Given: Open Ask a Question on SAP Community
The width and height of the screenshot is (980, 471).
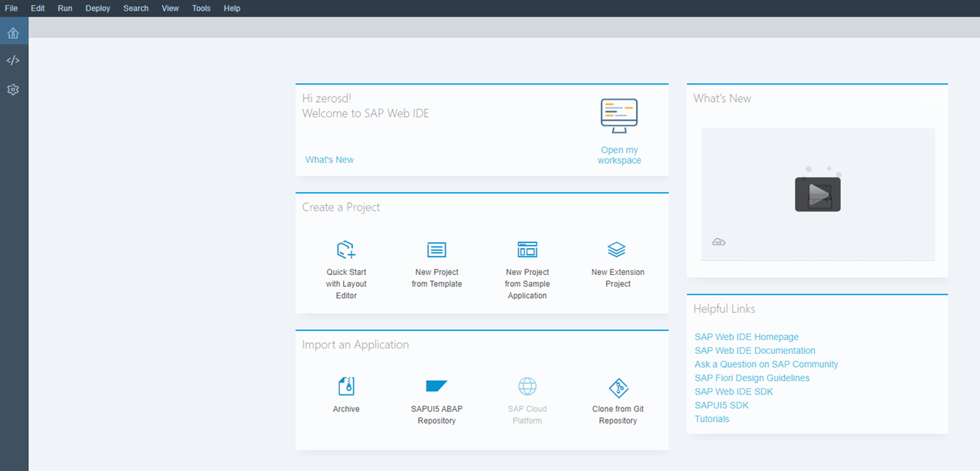Looking at the screenshot, I should pos(766,365).
